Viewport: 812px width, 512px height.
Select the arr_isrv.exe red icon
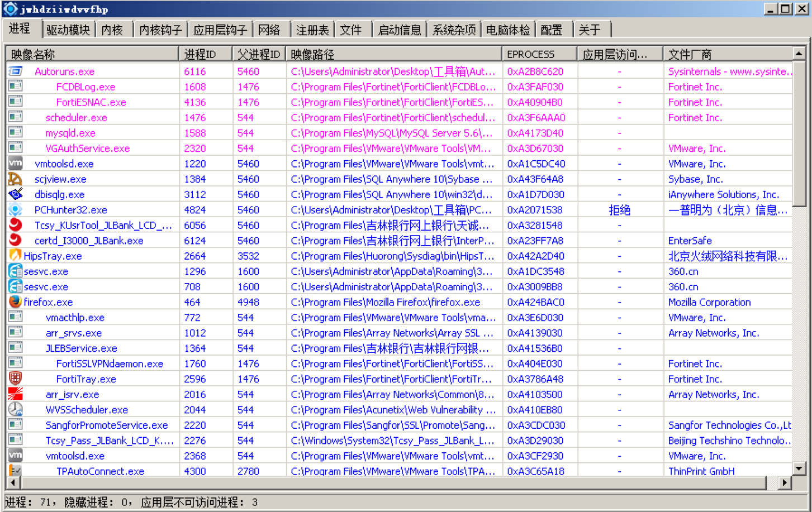click(x=16, y=394)
